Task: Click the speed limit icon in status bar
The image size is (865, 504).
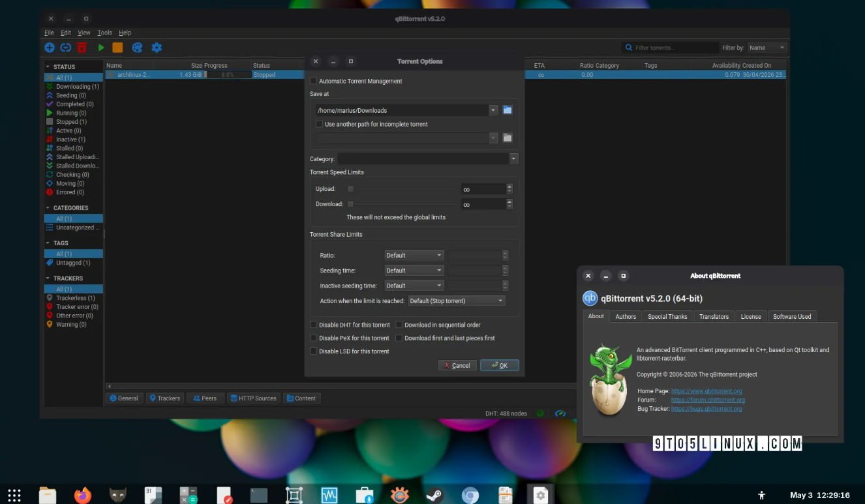Action: coord(560,413)
